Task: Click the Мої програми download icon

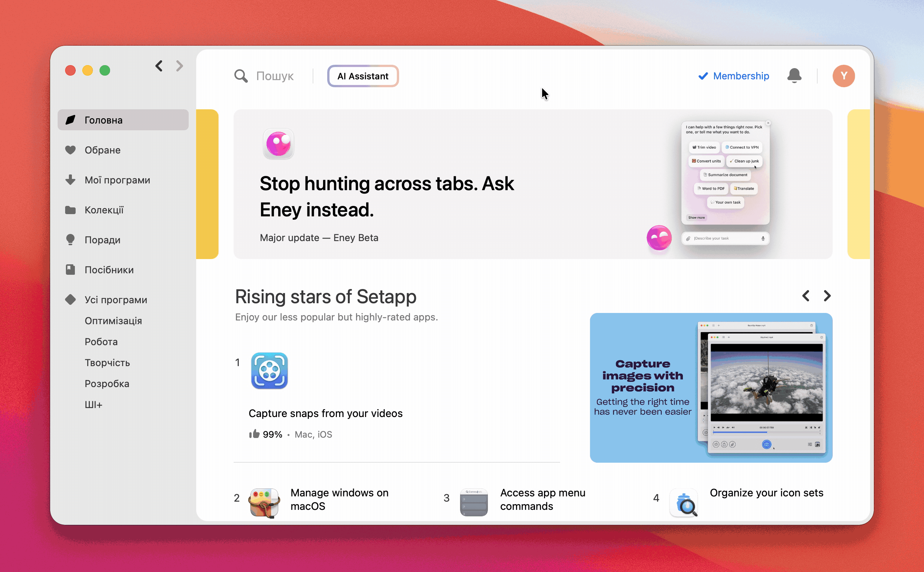Action: [70, 180]
